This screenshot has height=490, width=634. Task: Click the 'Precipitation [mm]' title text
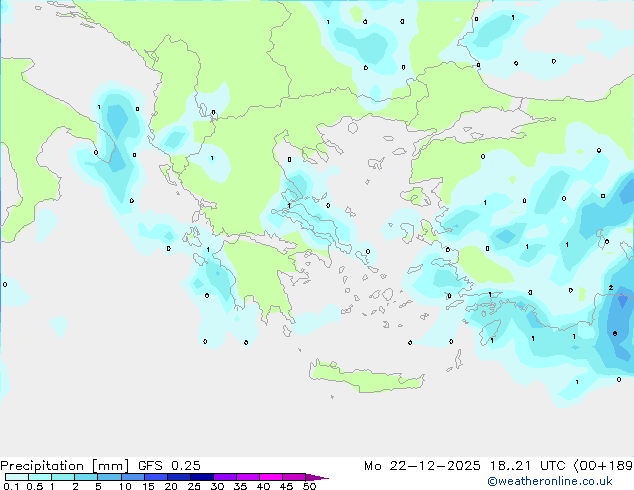pos(65,466)
